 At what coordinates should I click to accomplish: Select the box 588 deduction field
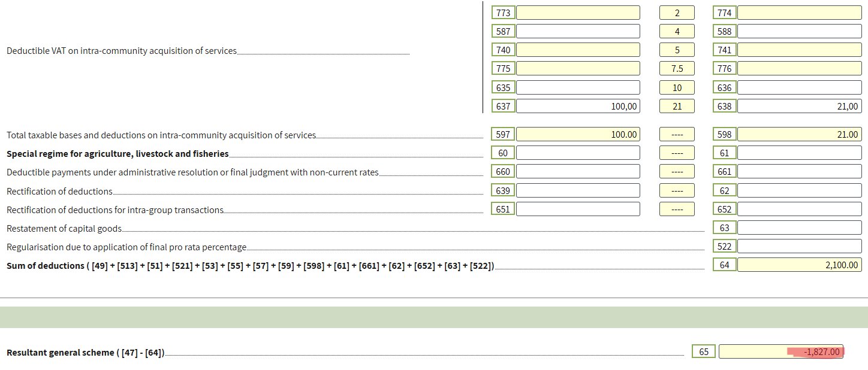[x=799, y=31]
